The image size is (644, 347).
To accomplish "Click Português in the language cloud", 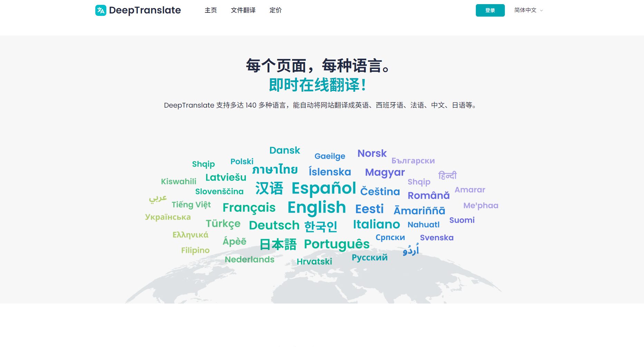I will (336, 245).
